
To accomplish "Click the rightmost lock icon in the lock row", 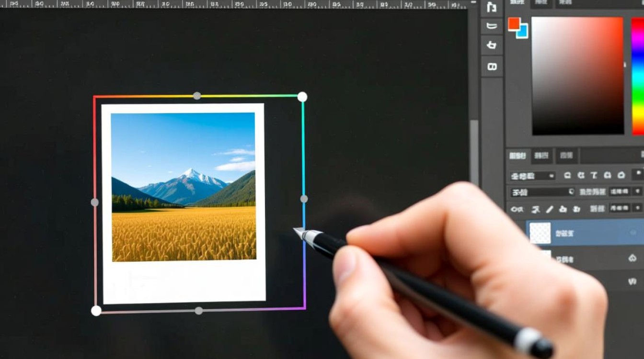I will tap(576, 209).
